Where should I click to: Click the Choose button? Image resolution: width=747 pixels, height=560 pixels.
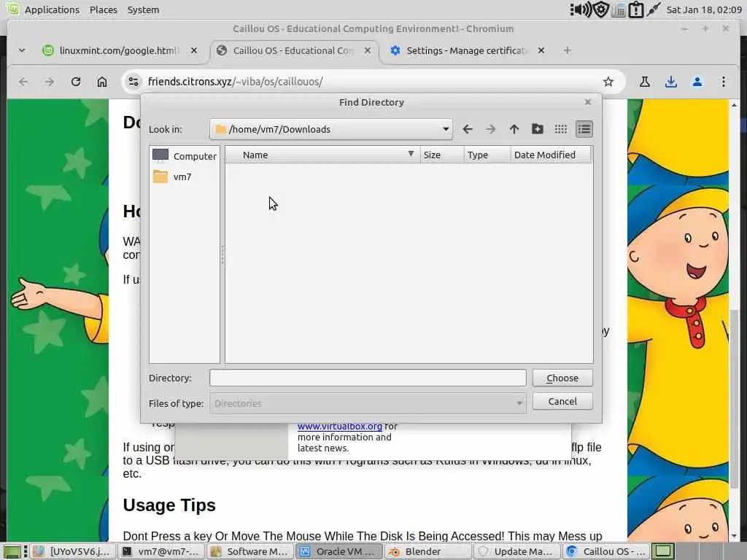[x=562, y=378]
